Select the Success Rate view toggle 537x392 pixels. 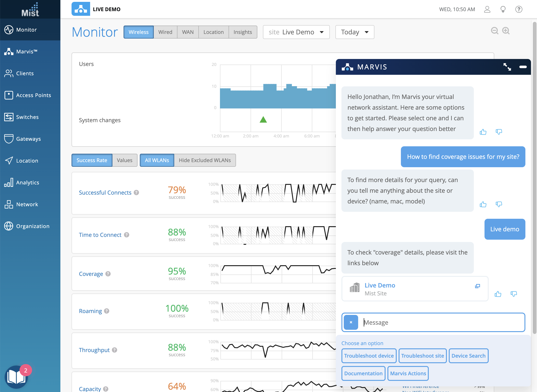coord(92,160)
